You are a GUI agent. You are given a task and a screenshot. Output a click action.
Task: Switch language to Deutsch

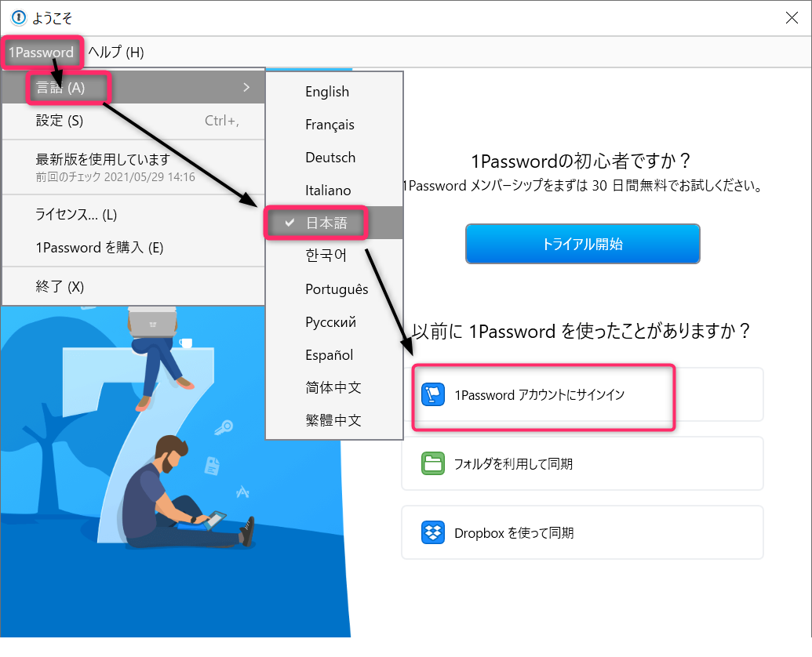[x=334, y=158]
